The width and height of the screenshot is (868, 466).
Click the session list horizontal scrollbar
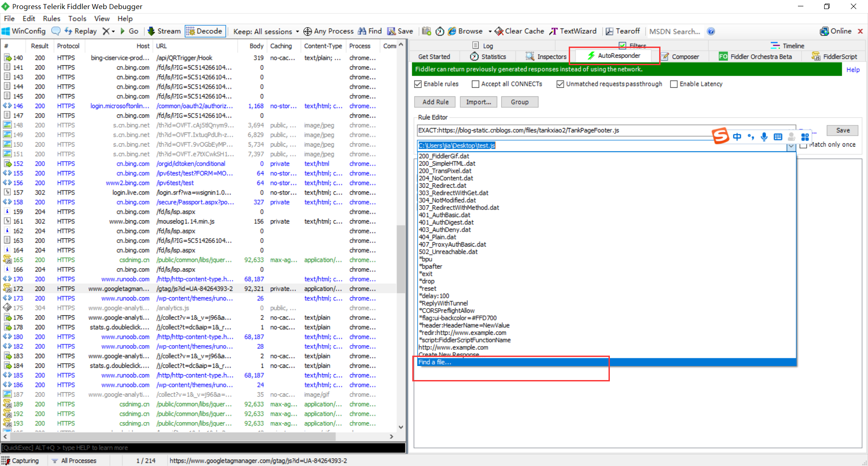[172, 437]
